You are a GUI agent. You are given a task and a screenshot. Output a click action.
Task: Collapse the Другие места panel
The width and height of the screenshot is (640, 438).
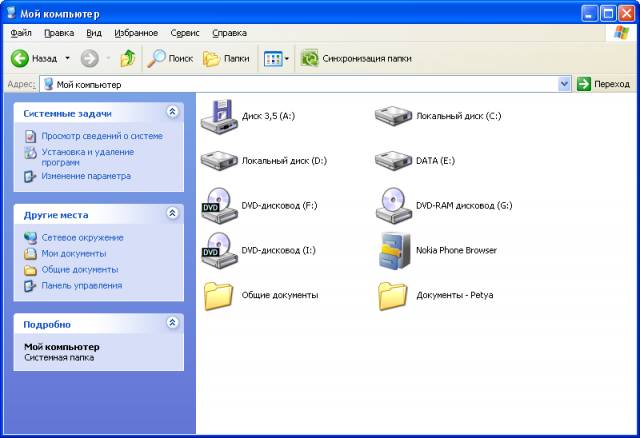[172, 214]
